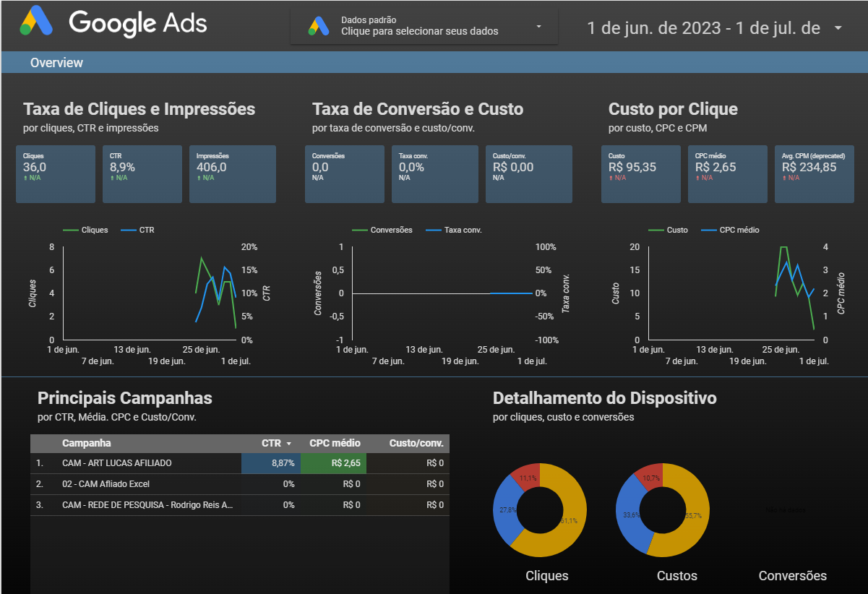
Task: Click the blue segment of Custos donut
Action: [x=627, y=515]
